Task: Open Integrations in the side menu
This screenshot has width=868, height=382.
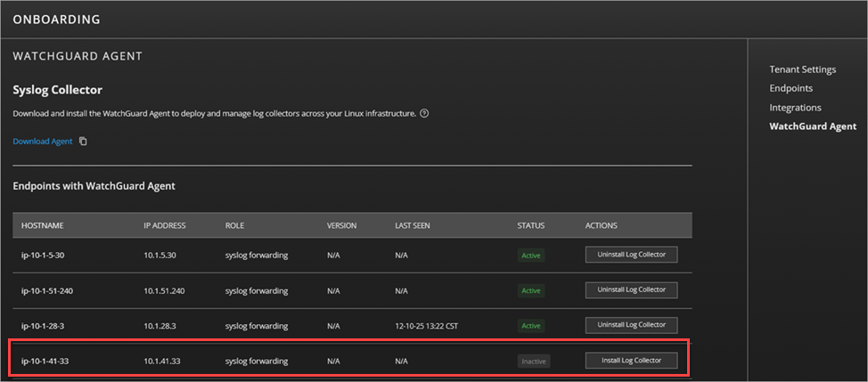Action: [795, 107]
